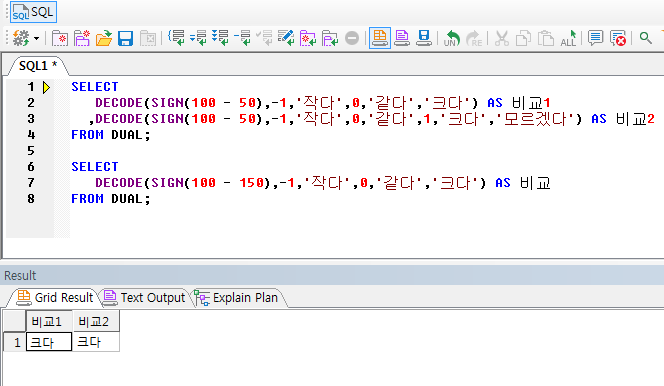664x386 pixels.
Task: Click the Select ALL icon
Action: pyautogui.click(x=568, y=38)
